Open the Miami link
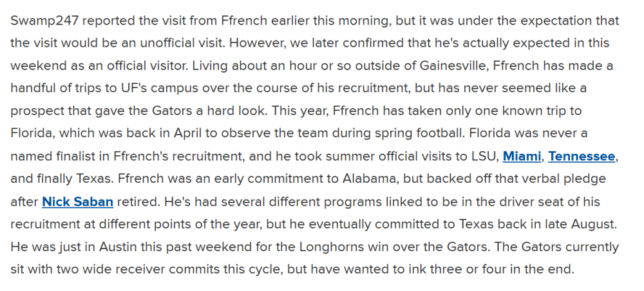The height and width of the screenshot is (291, 644). click(x=522, y=156)
